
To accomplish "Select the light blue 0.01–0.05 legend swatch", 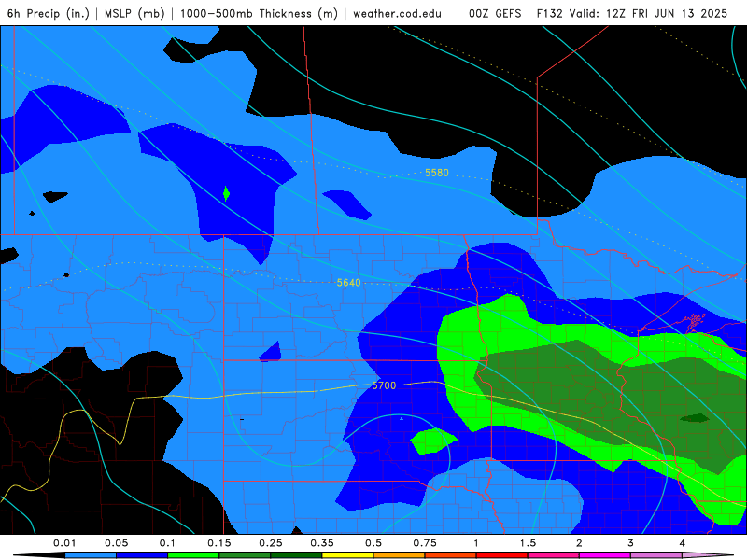I will [x=91, y=555].
